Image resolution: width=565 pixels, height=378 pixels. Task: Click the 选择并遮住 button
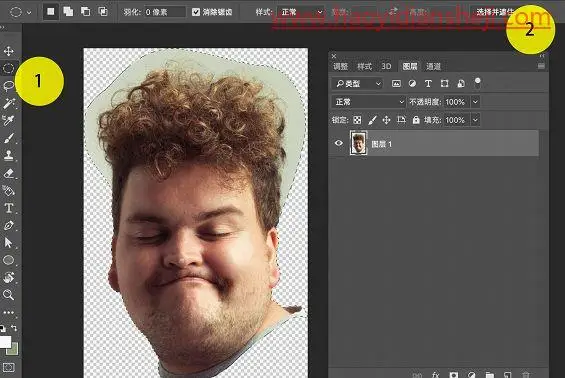coord(495,12)
